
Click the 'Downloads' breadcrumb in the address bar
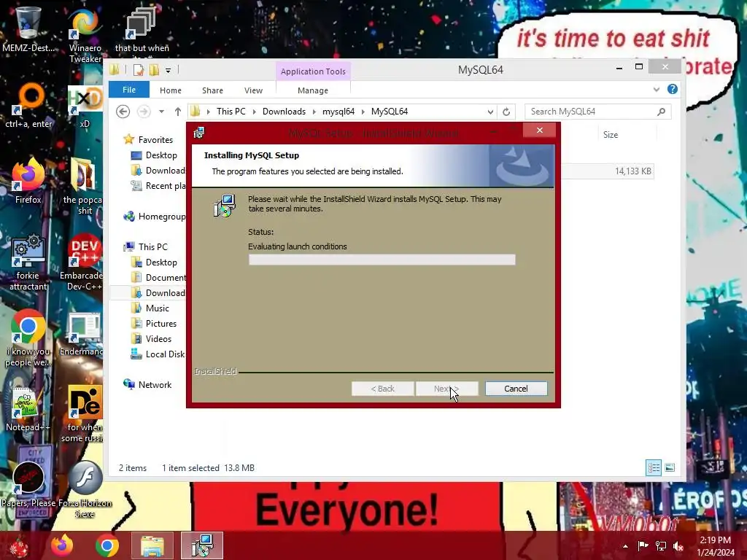coord(284,112)
